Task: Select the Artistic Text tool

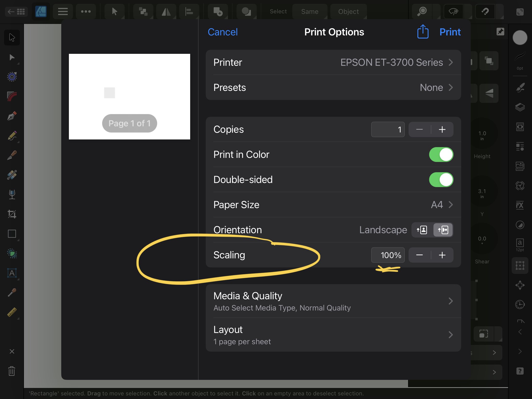Action: pyautogui.click(x=11, y=273)
